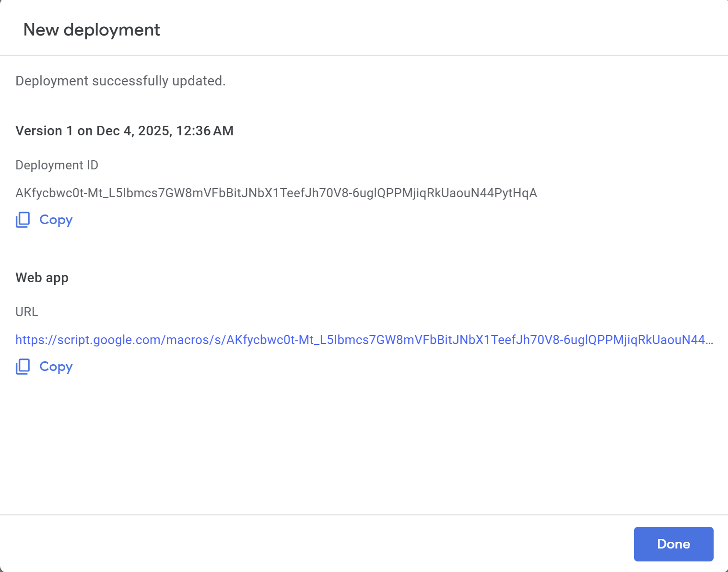Click the copy-to-clipboard icon after the script.google.com link

pyautogui.click(x=23, y=366)
